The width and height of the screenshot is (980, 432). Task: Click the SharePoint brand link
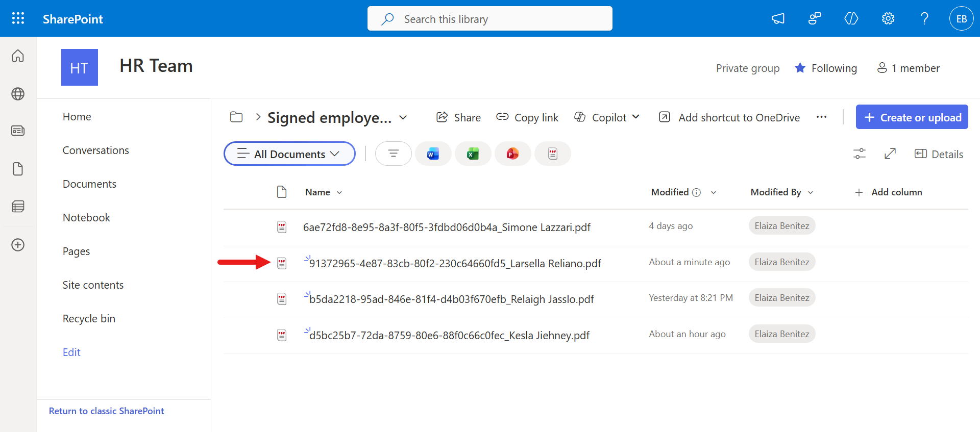73,19
